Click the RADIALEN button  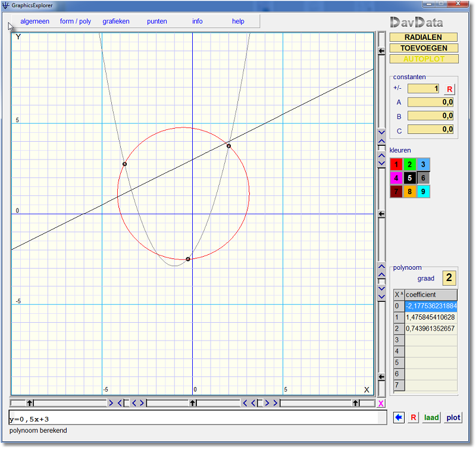424,37
